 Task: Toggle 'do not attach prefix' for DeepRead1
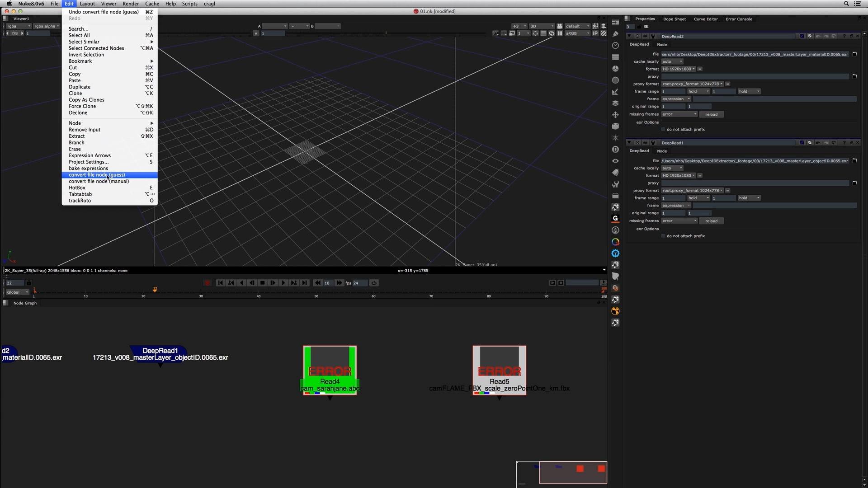pyautogui.click(x=663, y=236)
